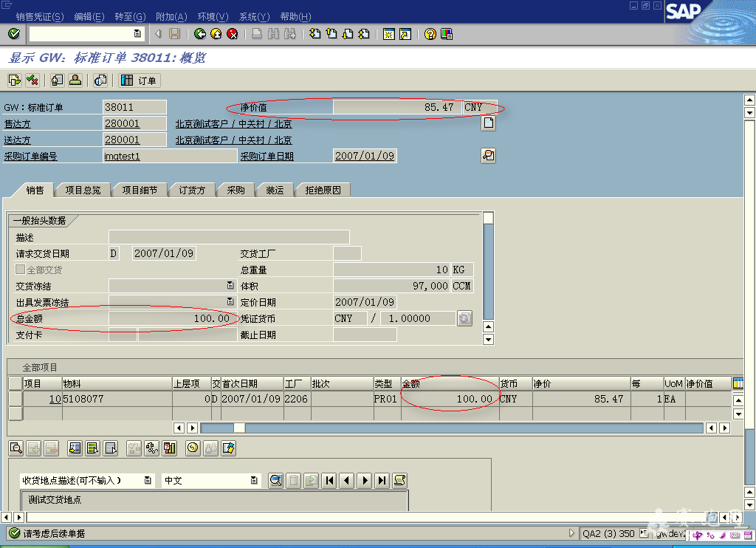Click the search document icon beside PO date

(489, 155)
